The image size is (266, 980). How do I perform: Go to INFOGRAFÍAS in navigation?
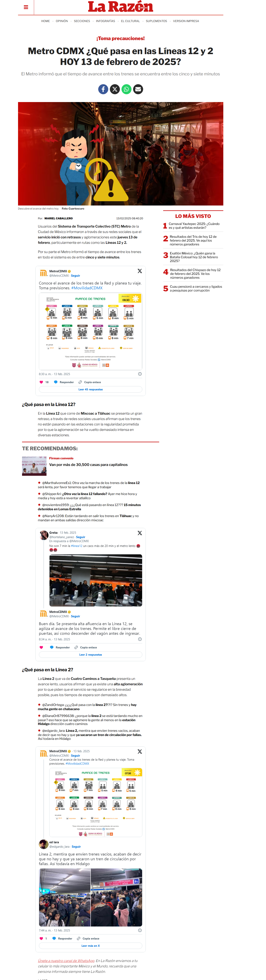pyautogui.click(x=105, y=21)
